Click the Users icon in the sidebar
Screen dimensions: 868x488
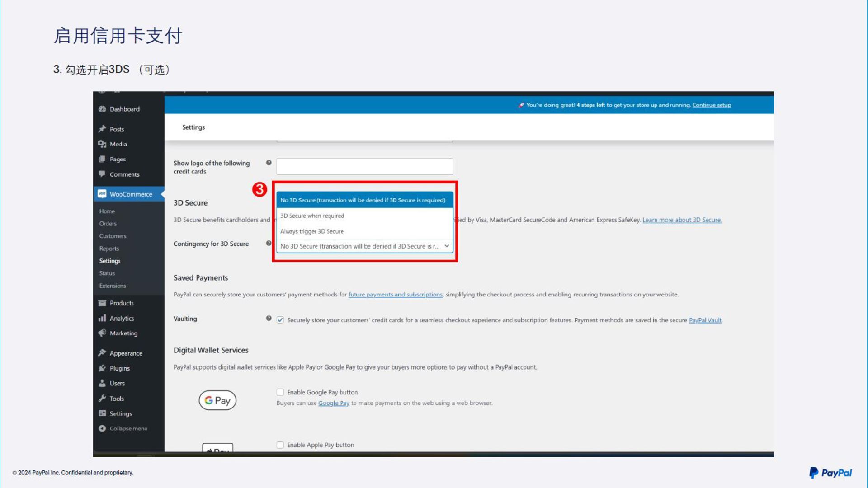click(x=102, y=383)
